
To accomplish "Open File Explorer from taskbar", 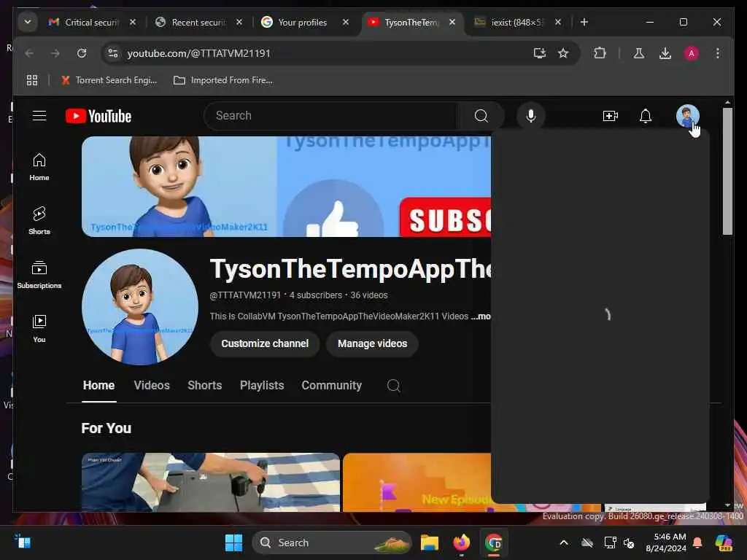I will (x=429, y=542).
